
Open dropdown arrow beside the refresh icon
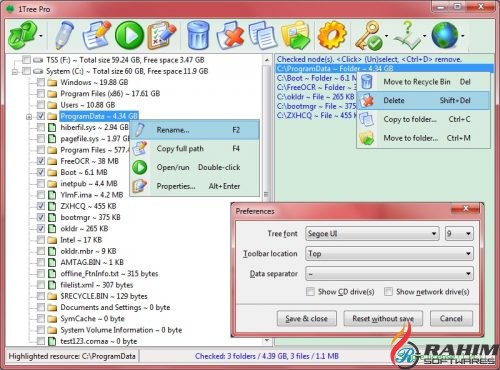coord(41,36)
